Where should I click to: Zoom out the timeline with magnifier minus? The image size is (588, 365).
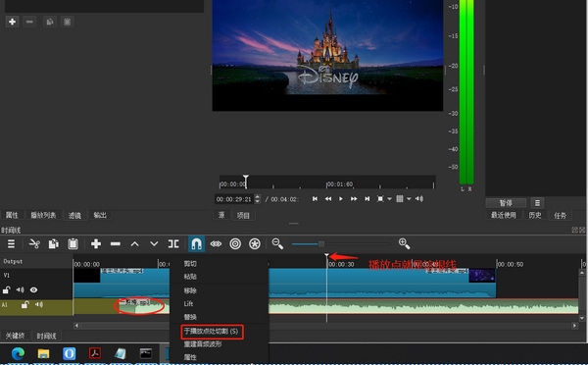pos(277,244)
